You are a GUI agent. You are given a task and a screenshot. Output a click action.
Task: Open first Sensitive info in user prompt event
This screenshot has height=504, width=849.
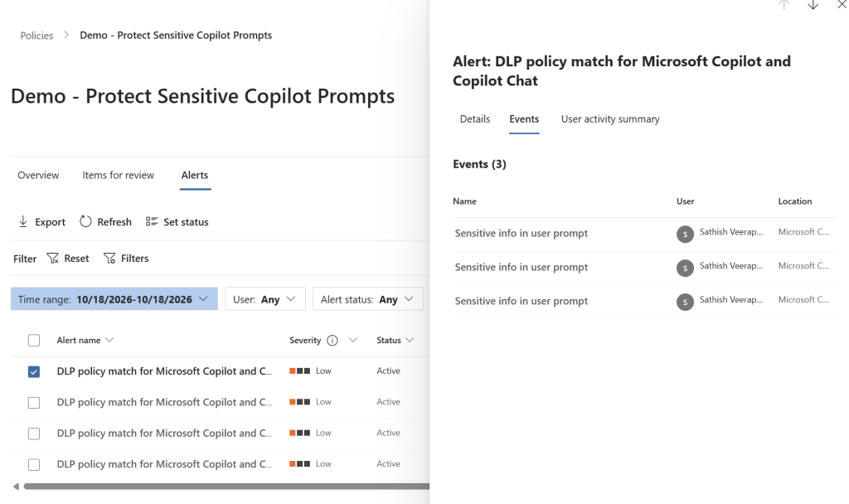[521, 233]
